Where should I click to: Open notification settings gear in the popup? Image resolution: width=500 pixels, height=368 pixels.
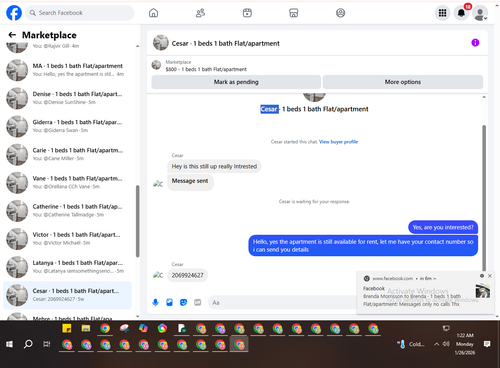point(482,276)
